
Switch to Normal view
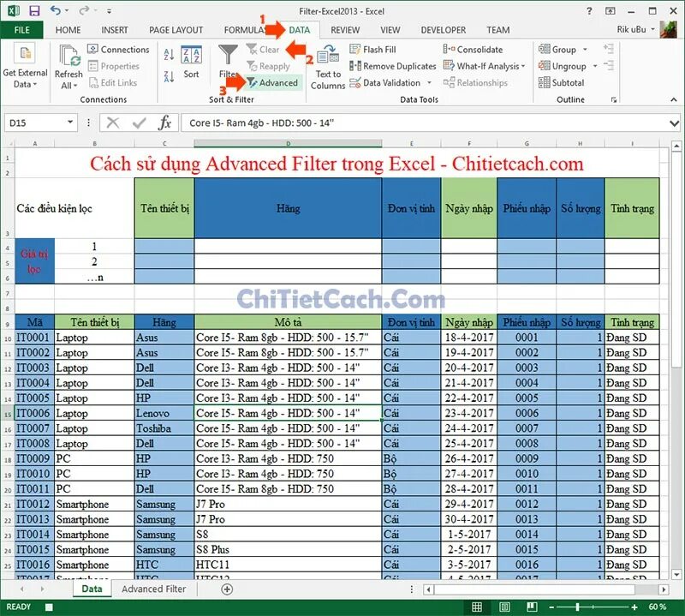point(477,607)
